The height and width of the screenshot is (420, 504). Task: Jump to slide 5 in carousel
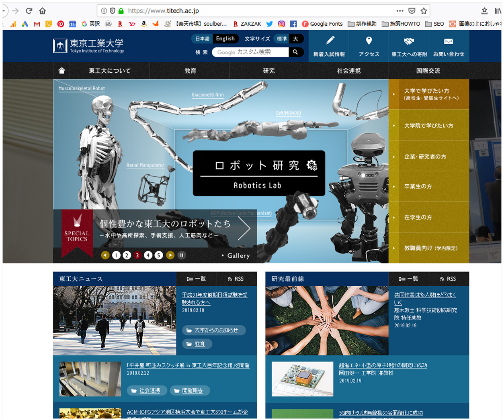(159, 255)
